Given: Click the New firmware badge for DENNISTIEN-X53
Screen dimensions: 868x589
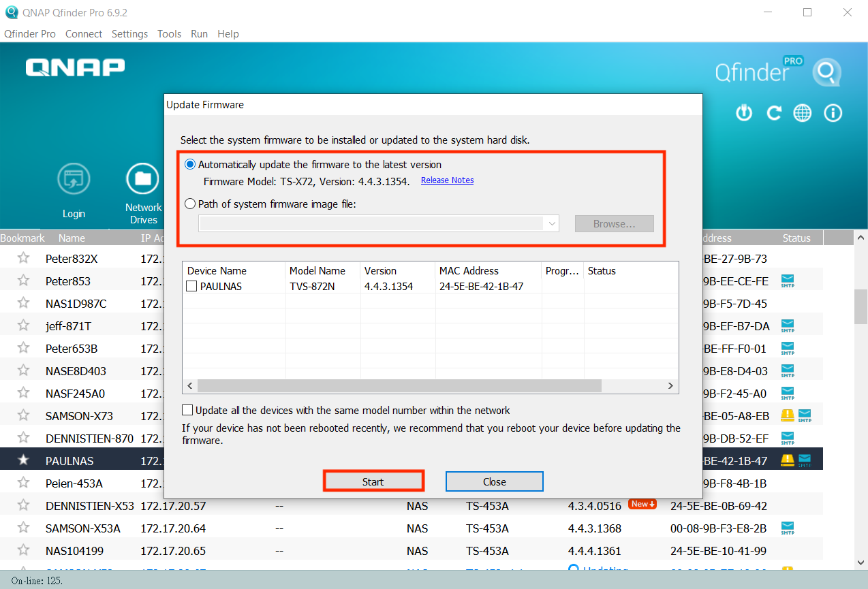Looking at the screenshot, I should click(x=642, y=505).
